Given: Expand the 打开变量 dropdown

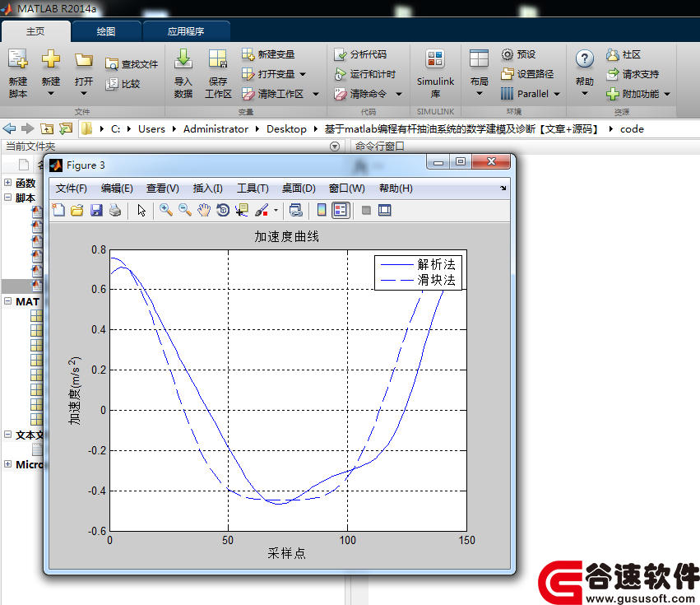Looking at the screenshot, I should click(303, 74).
